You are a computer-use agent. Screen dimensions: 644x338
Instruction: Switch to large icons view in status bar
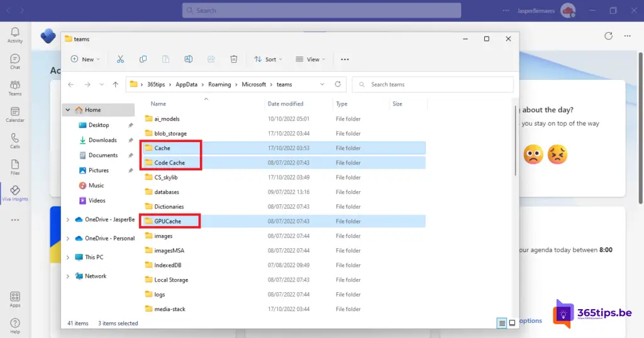[x=512, y=323]
